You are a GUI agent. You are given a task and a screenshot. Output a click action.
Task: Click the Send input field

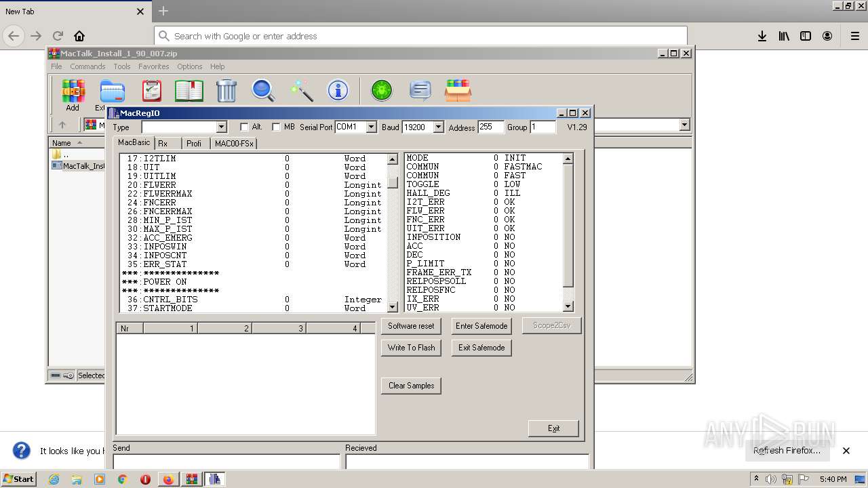coord(226,462)
